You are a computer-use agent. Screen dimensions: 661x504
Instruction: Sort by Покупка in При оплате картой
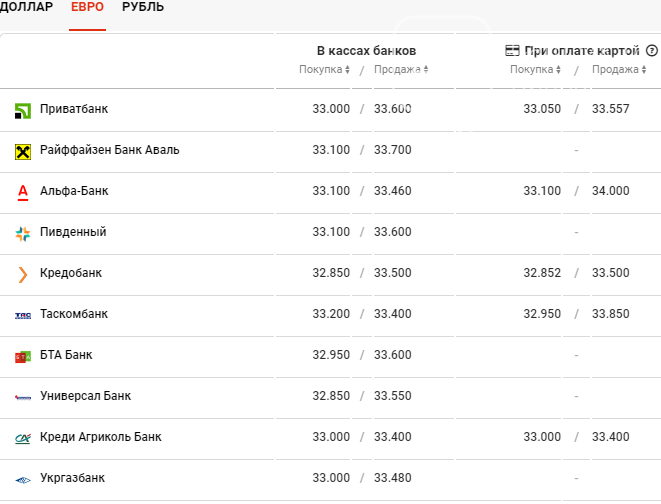click(x=535, y=69)
